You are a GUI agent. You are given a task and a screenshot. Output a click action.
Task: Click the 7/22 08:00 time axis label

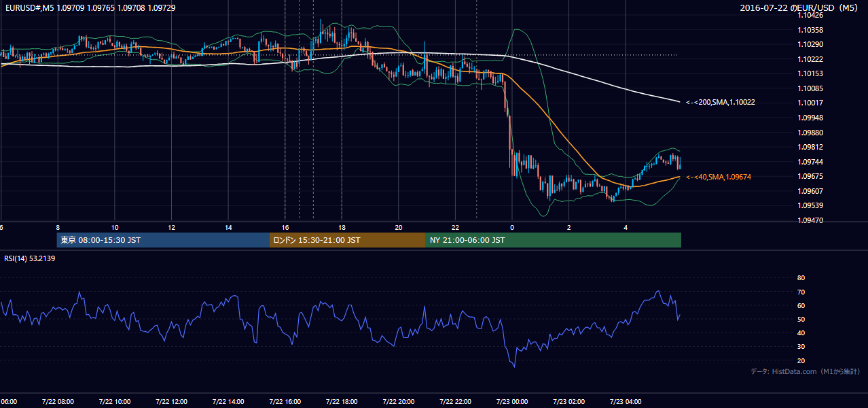(58, 402)
